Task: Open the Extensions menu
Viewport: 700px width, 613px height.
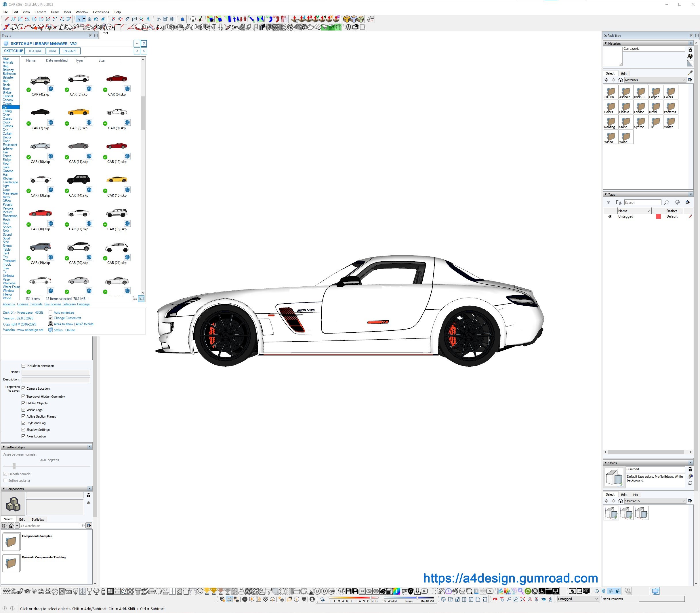Action: click(x=101, y=12)
